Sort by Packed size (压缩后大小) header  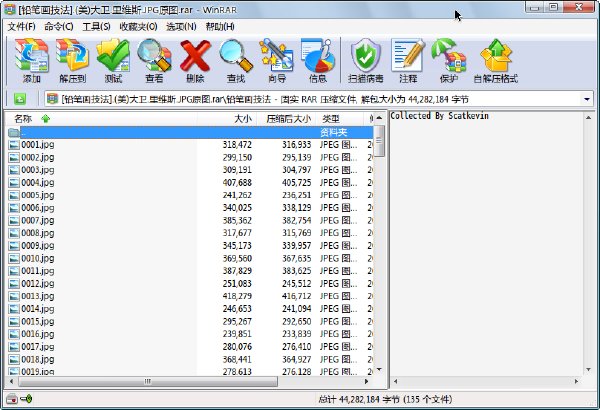[x=286, y=119]
